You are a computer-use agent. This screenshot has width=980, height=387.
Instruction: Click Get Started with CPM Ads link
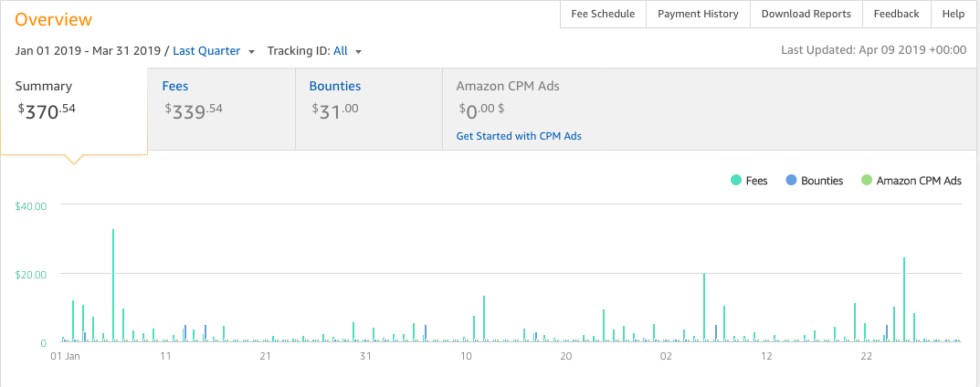(519, 136)
